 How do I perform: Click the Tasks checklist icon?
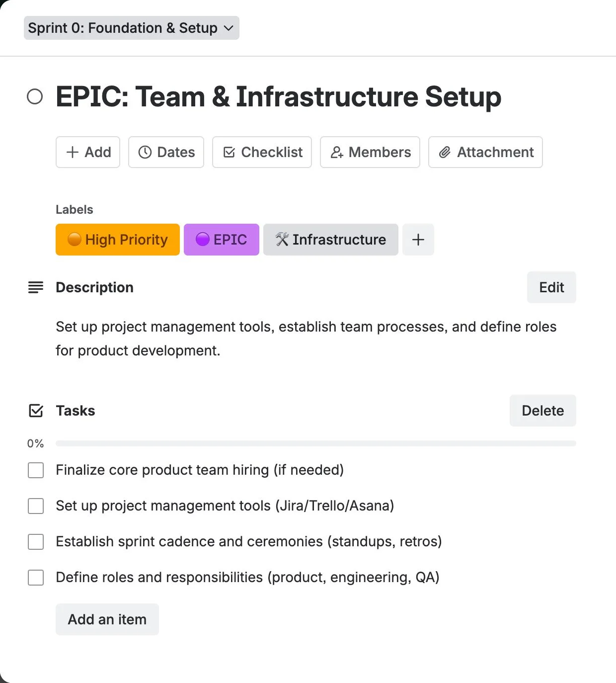coord(36,411)
